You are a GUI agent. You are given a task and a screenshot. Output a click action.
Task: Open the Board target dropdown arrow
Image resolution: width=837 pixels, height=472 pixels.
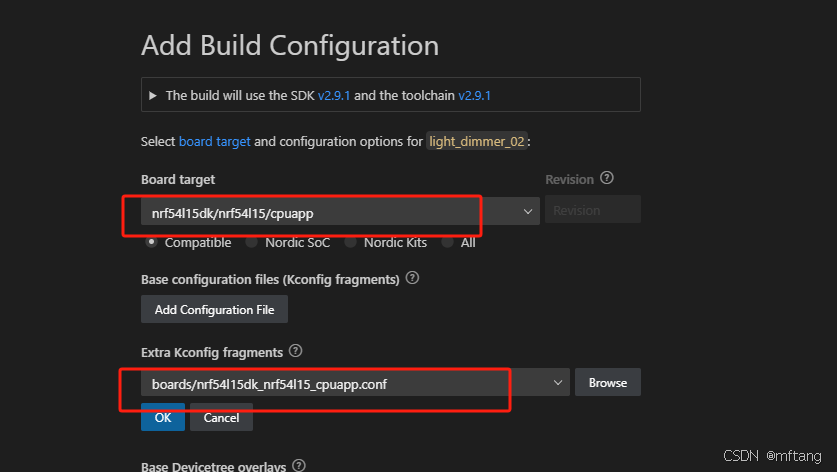pos(527,211)
